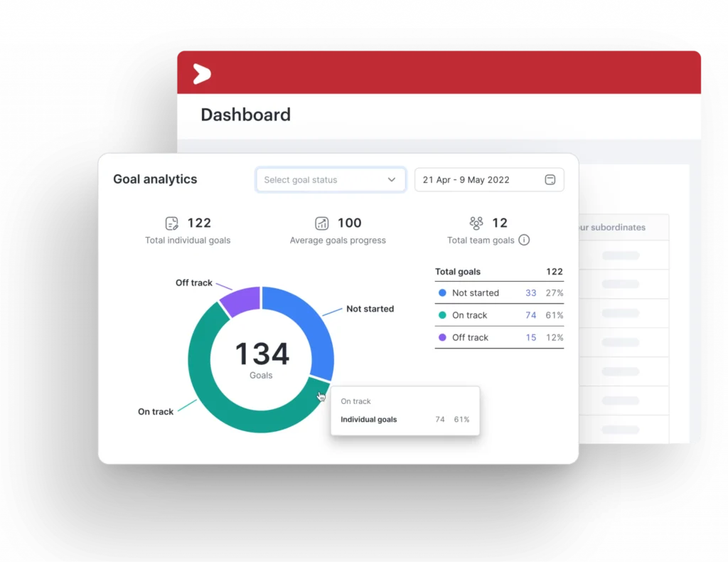The image size is (728, 562).
Task: Click the chevron on the goal status selector
Action: click(391, 179)
